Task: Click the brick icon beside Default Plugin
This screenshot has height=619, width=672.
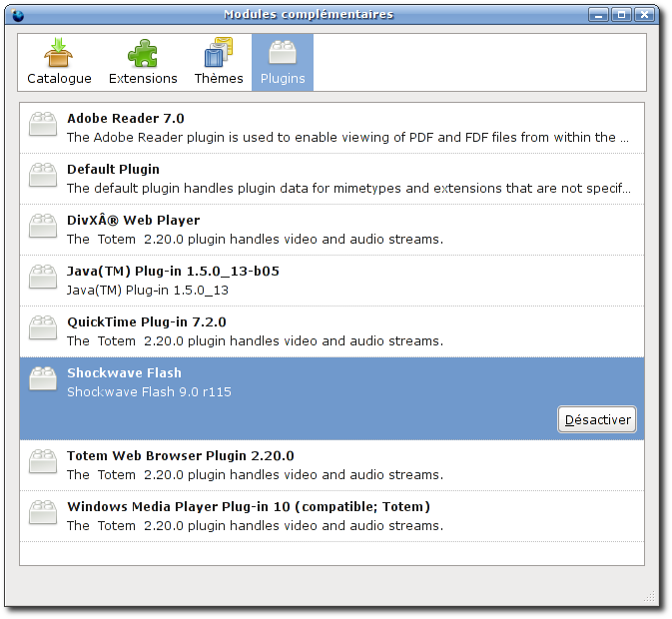Action: tap(43, 175)
